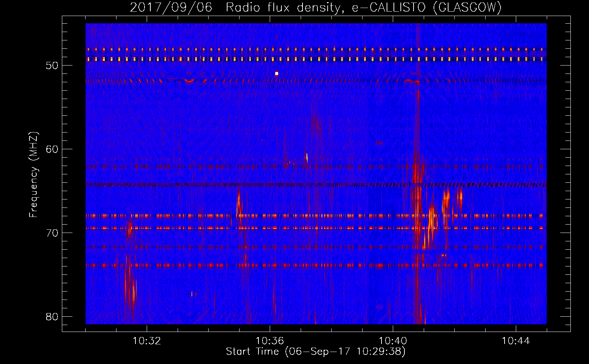Click the 70 frequency tick label
589x364 pixels.
(52, 233)
